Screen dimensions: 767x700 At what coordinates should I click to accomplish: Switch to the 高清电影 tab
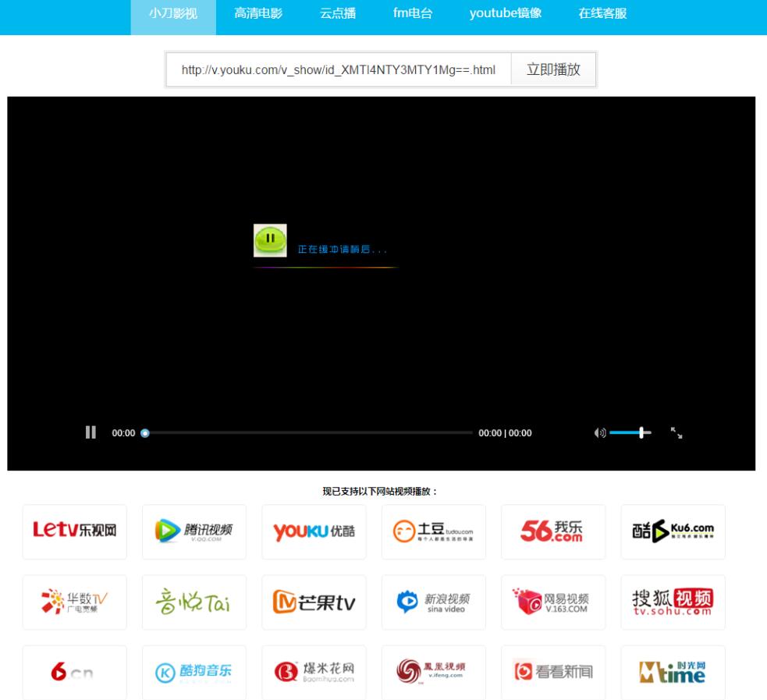click(x=258, y=14)
